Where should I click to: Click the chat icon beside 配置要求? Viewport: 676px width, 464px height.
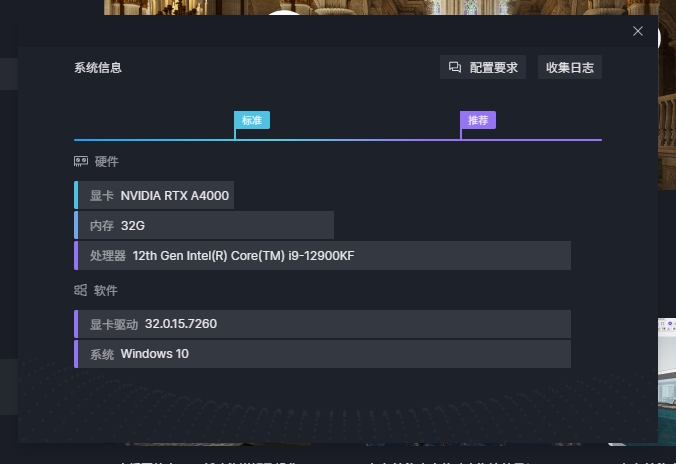coord(455,67)
